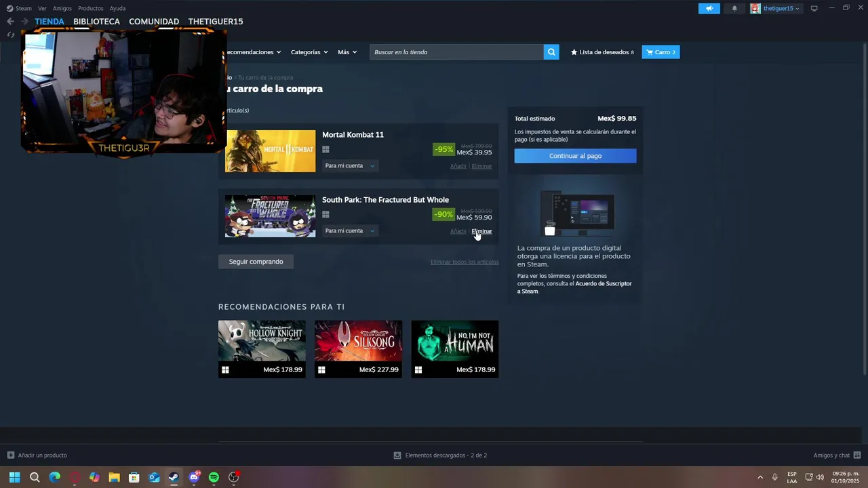868x488 pixels.
Task: Click the microphone tray icon
Action: (x=774, y=477)
